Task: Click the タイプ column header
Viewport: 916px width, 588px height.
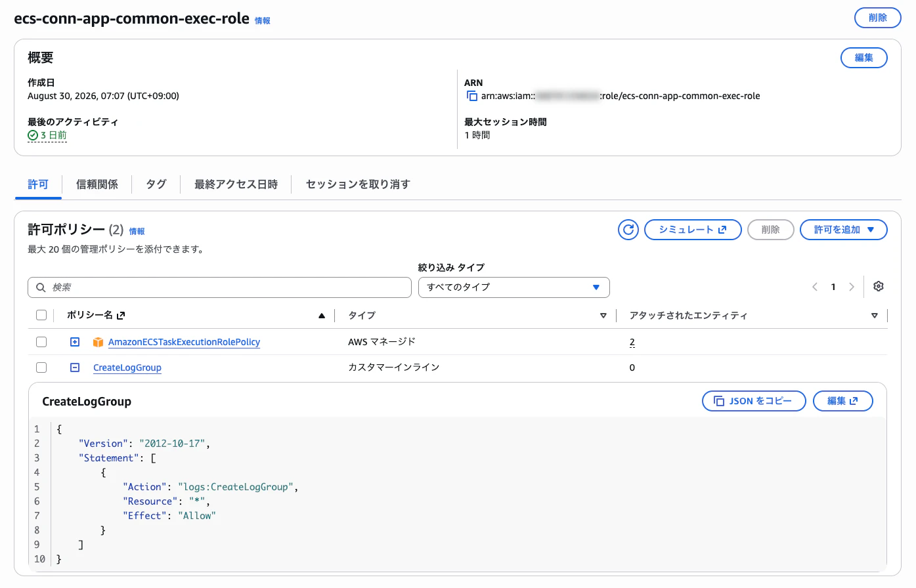Action: tap(362, 316)
